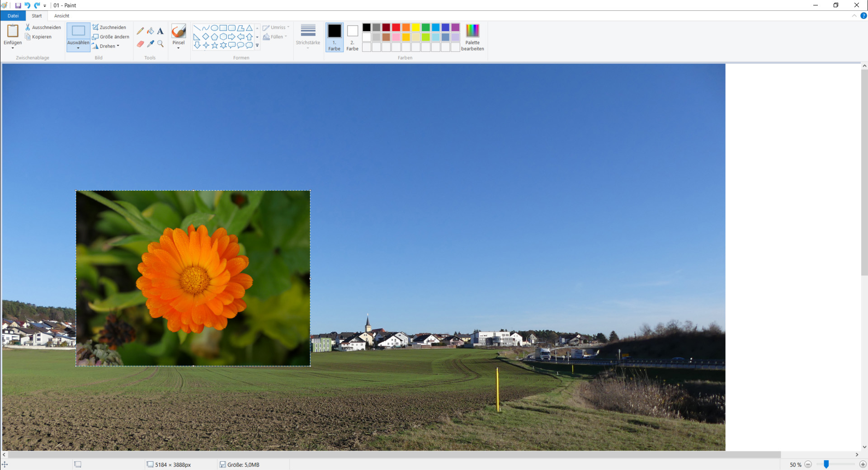Expand the Pinsel brush types dropdown
This screenshot has height=470, width=868.
pyautogui.click(x=179, y=48)
